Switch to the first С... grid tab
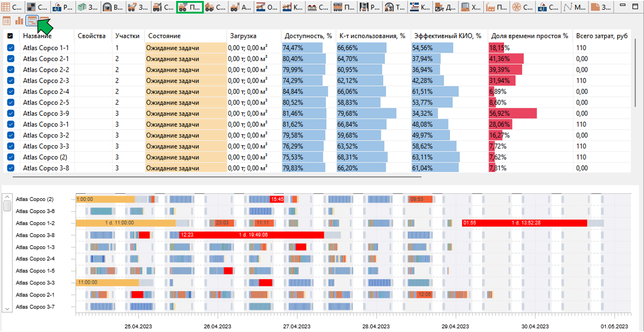Screen dimensions: 644x332 pos(12,7)
